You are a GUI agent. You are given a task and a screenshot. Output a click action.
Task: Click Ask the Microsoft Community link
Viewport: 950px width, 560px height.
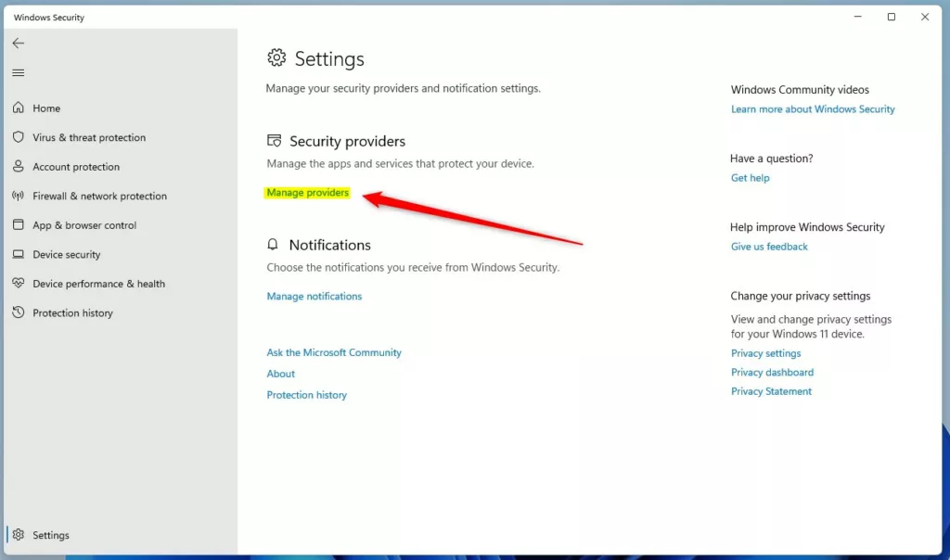pos(334,352)
